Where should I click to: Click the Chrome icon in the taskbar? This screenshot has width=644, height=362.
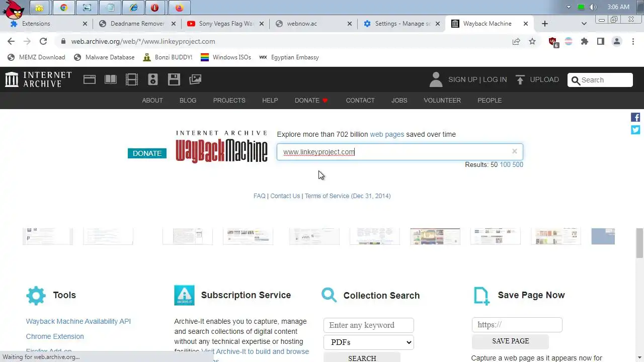63,8
